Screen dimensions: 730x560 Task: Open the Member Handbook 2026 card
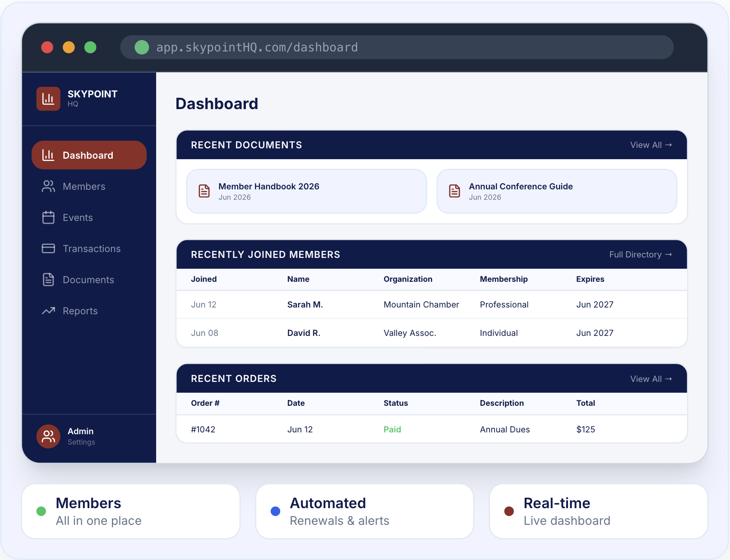[x=306, y=191]
